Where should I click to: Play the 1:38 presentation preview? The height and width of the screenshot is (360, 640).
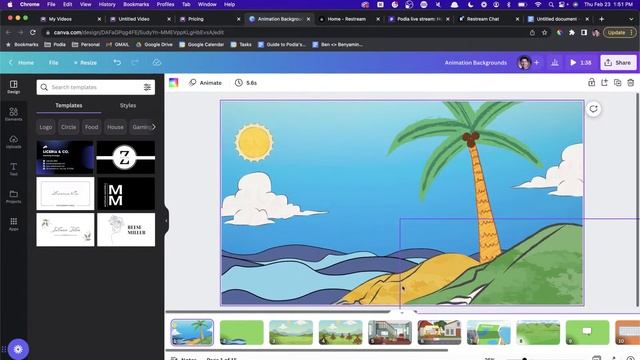[580, 62]
